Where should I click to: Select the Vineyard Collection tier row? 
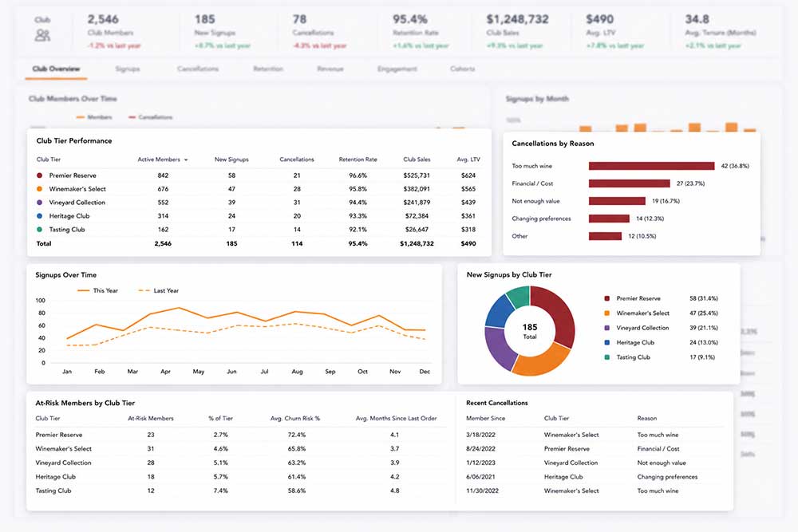coord(259,203)
